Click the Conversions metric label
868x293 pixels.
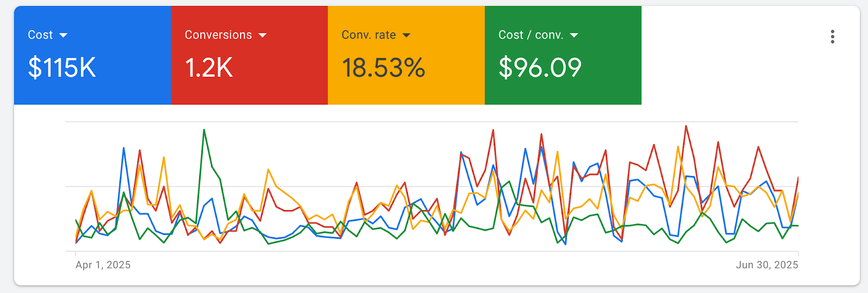[x=218, y=35]
